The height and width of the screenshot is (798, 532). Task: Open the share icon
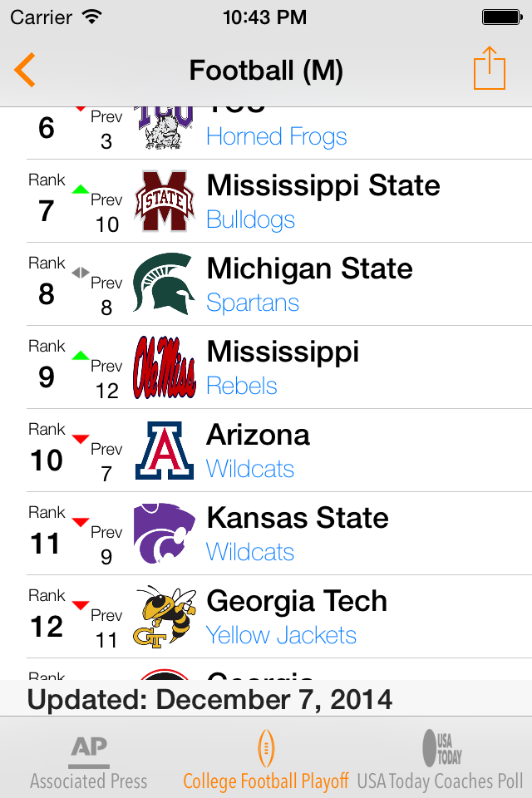tap(490, 68)
